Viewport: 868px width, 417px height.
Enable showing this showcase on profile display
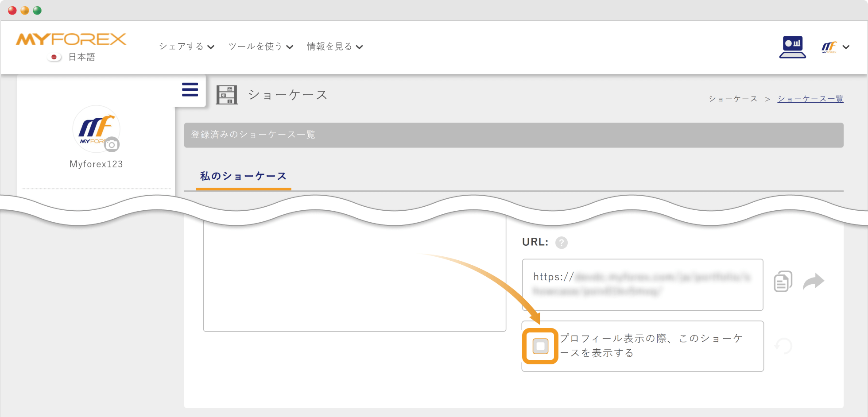pos(540,346)
